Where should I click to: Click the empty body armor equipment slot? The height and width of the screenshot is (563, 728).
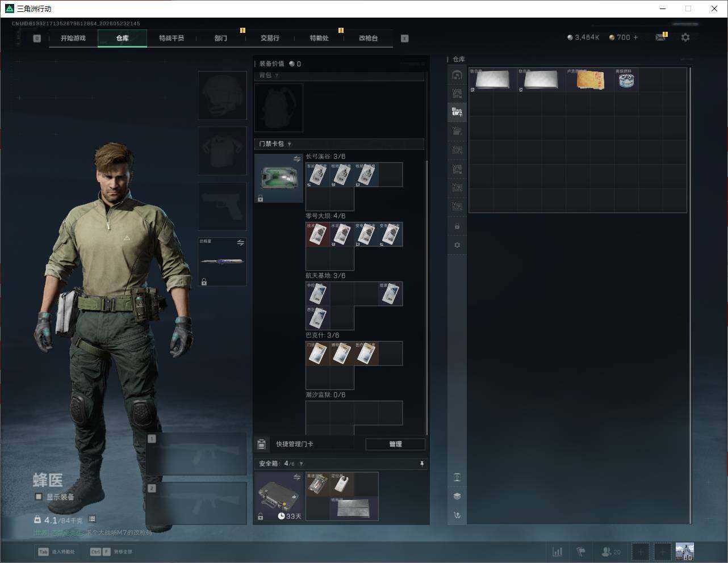coord(222,150)
